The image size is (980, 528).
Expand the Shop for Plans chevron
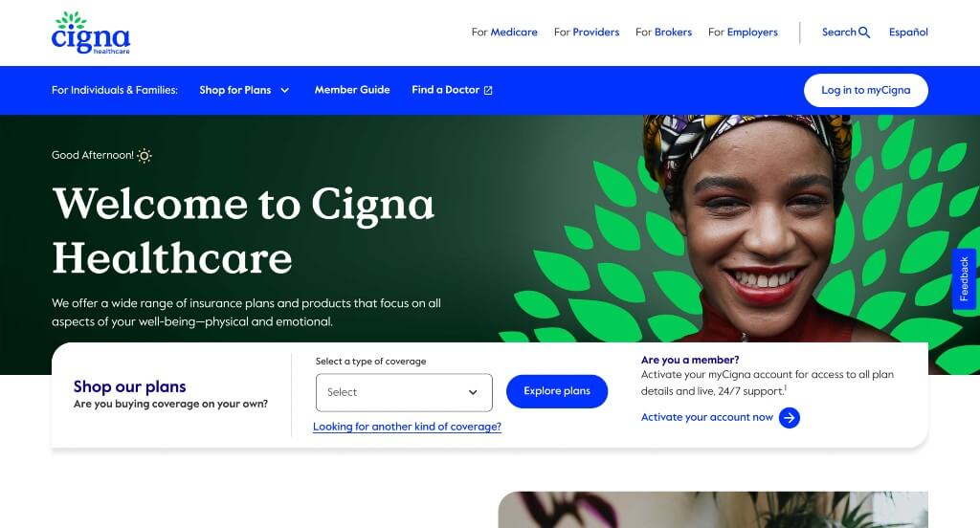point(285,90)
